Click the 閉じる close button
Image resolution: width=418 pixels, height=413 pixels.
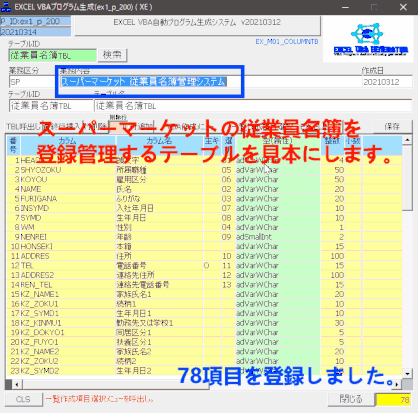351,399
